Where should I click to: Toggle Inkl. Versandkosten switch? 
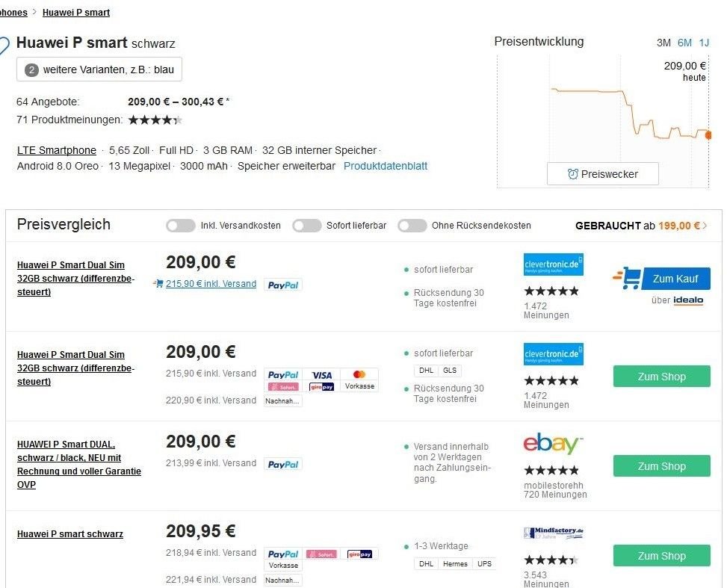pos(181,226)
